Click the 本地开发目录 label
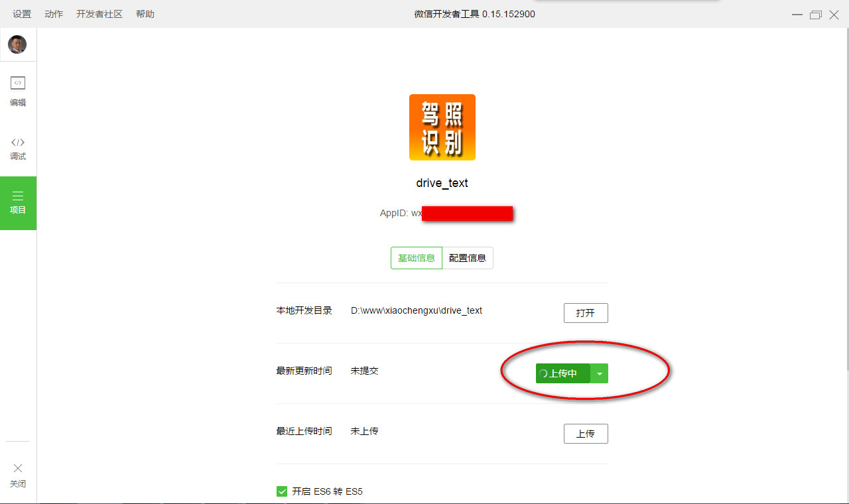849x504 pixels. 304,310
